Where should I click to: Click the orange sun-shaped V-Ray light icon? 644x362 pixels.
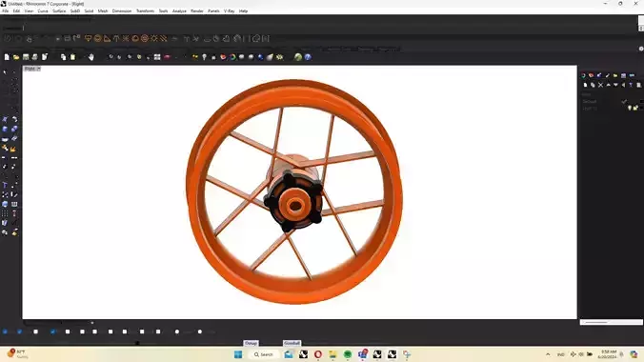[x=154, y=39]
